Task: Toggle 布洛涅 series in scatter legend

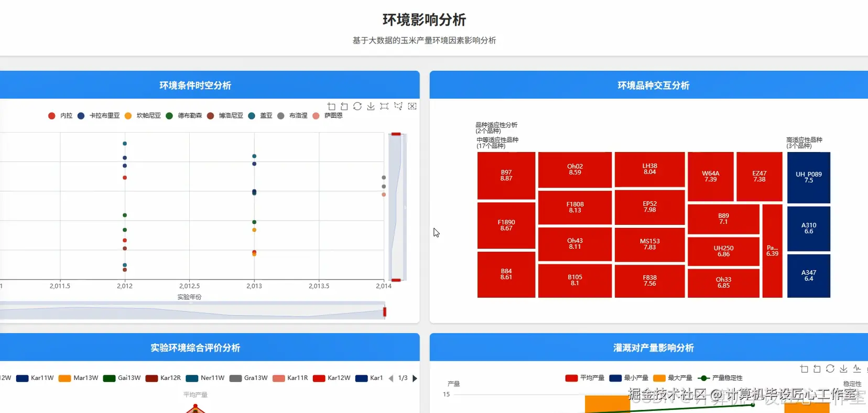Action: tap(292, 116)
